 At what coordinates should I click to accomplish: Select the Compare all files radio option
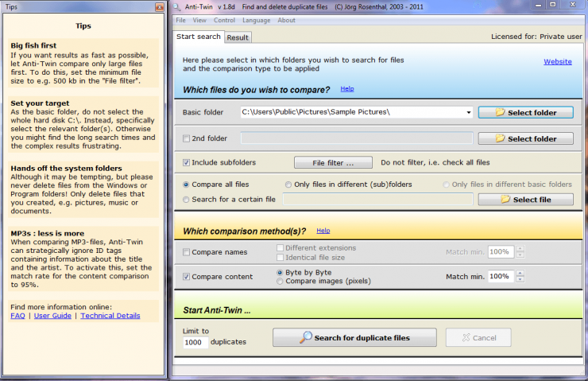pos(186,185)
